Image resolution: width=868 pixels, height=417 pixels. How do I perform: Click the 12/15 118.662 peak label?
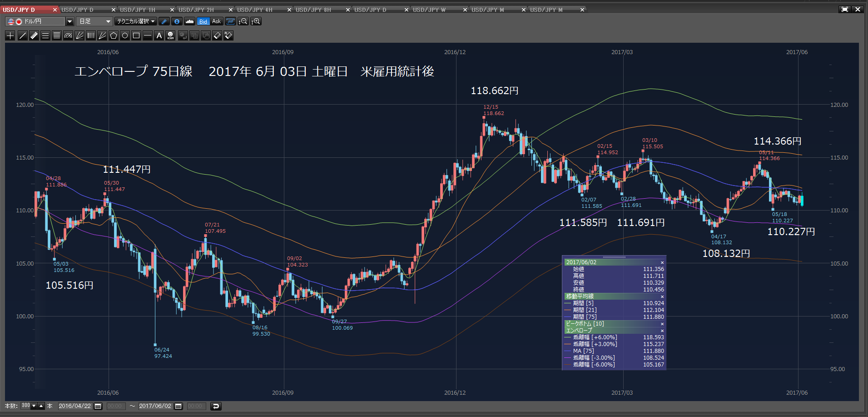493,111
